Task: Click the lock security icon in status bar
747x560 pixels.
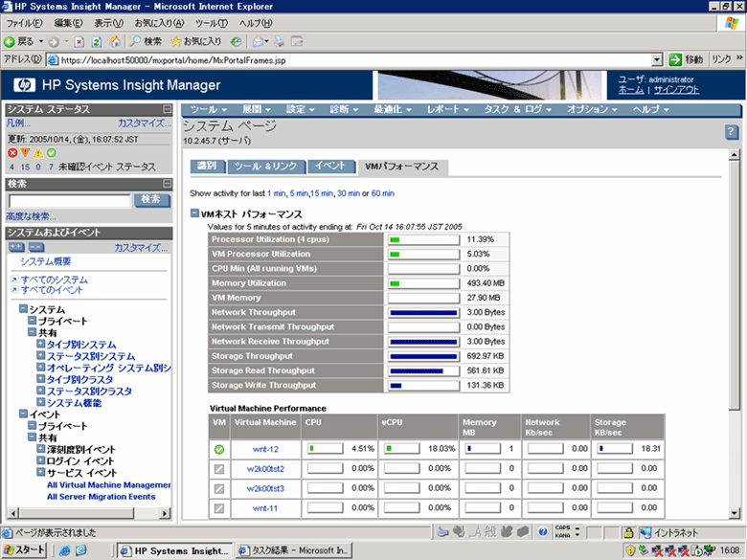Action: click(629, 532)
